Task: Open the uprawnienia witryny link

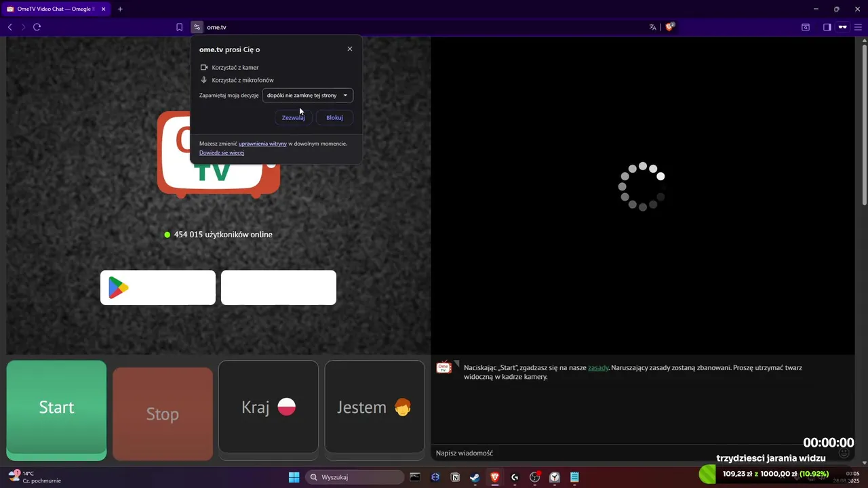Action: [262, 144]
